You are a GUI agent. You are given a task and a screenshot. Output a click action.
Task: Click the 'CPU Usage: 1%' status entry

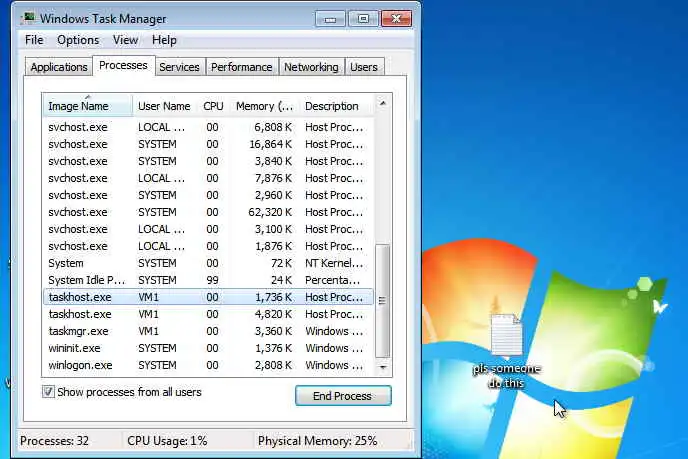(167, 441)
